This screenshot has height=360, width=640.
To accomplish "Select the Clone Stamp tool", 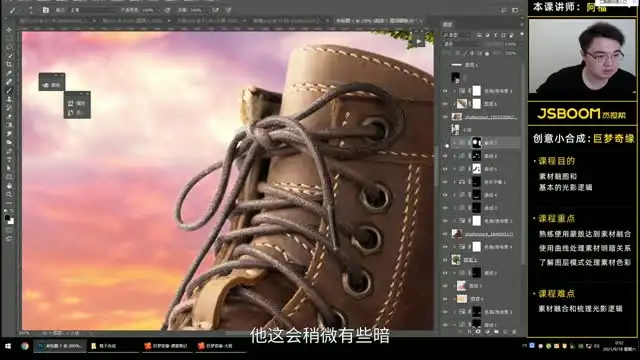I will [x=9, y=99].
